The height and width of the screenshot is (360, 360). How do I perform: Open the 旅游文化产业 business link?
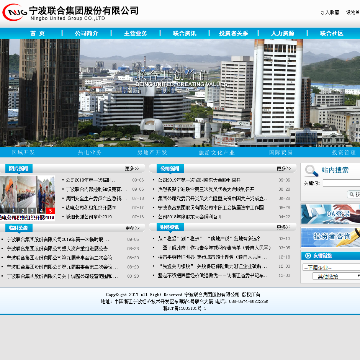click(x=217, y=153)
